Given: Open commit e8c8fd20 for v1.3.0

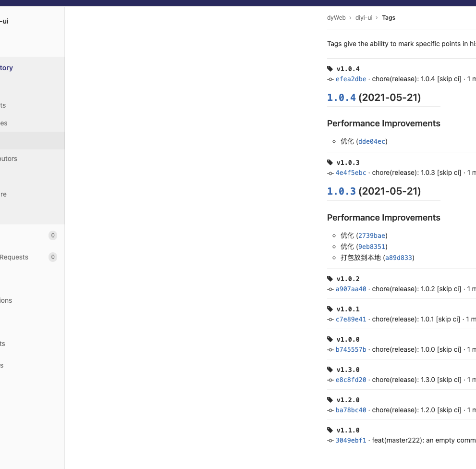Looking at the screenshot, I should [351, 380].
